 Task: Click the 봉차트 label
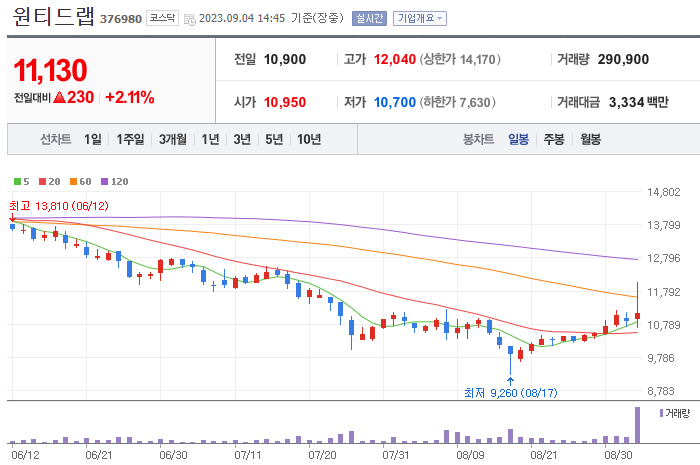(479, 139)
